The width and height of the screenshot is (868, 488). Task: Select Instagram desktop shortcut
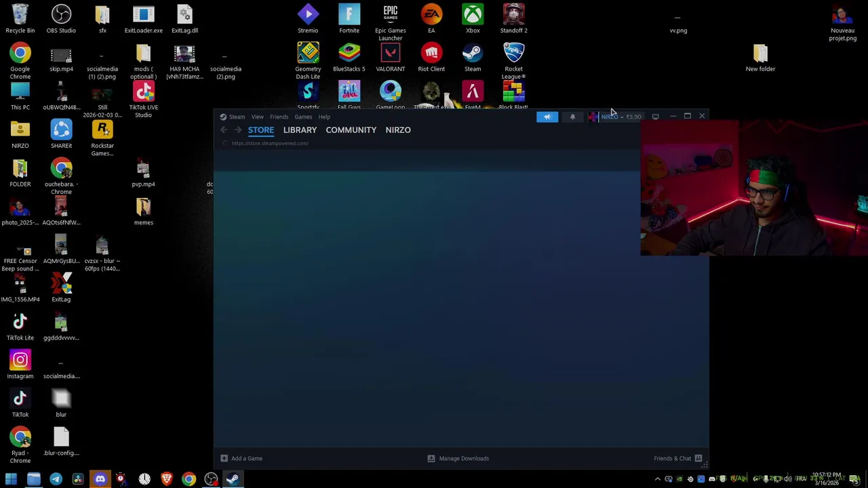(x=20, y=365)
